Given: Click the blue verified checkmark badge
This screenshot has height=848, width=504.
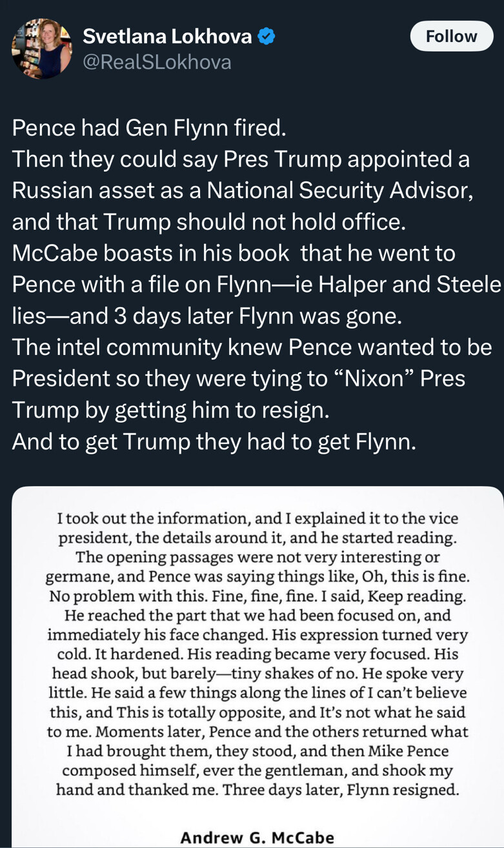Looking at the screenshot, I should click(x=267, y=37).
